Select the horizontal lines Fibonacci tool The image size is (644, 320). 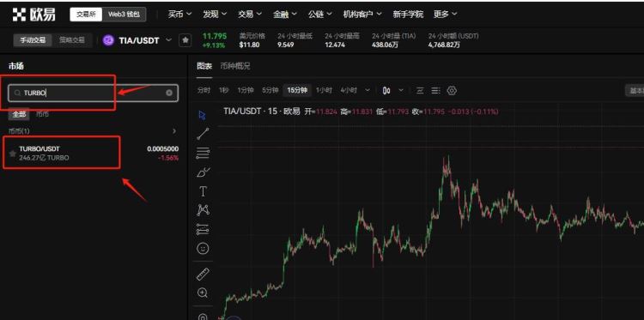(203, 153)
